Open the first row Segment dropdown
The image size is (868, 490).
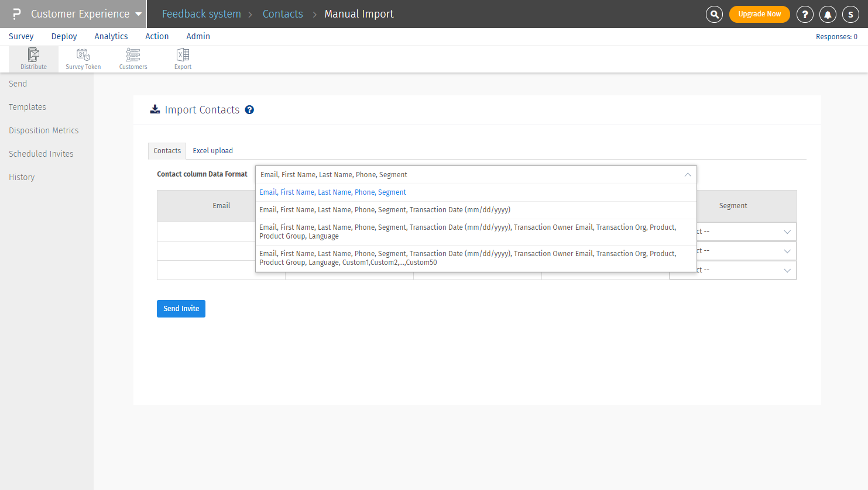click(787, 232)
